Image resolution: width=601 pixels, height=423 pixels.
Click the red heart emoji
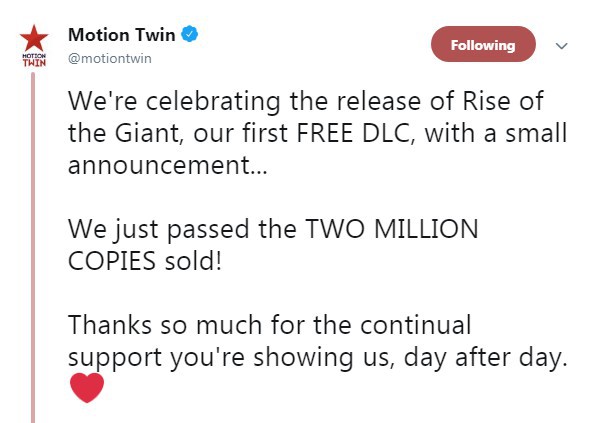pos(87,387)
